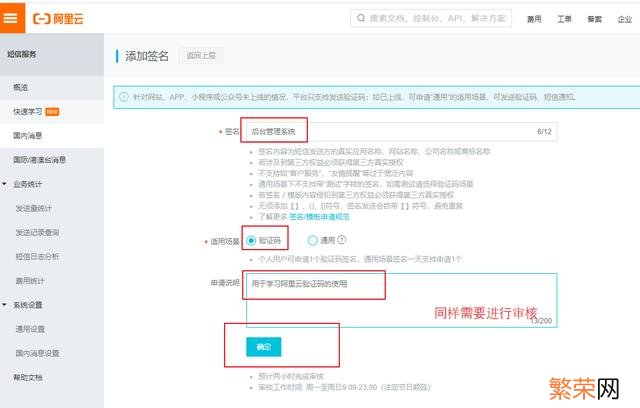Open the 签名/模板申请规范 link
Image resolution: width=640 pixels, height=408 pixels.
[x=320, y=217]
